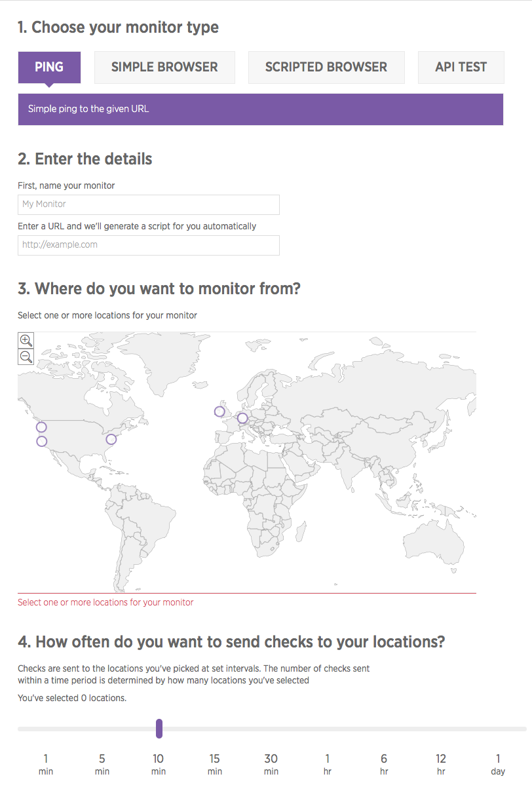Image resolution: width=532 pixels, height=787 pixels.
Task: Switch to SCRIPTED BROWSER monitor type
Action: pos(326,67)
